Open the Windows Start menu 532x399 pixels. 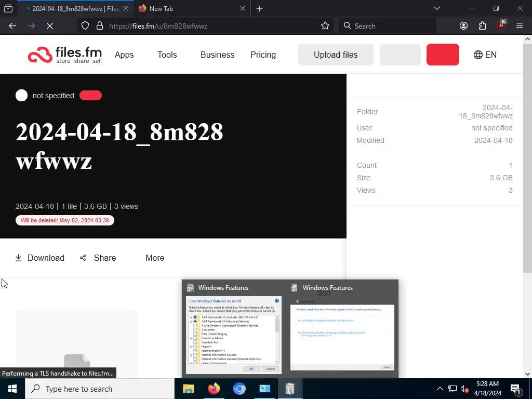[x=12, y=389]
